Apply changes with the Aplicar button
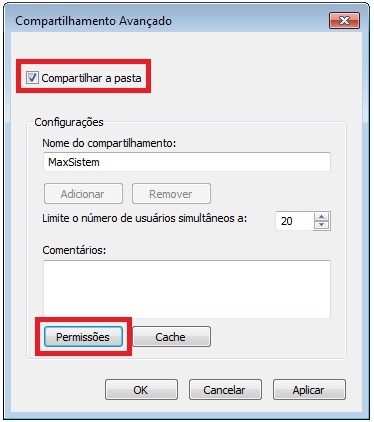The width and height of the screenshot is (374, 422). (x=309, y=390)
